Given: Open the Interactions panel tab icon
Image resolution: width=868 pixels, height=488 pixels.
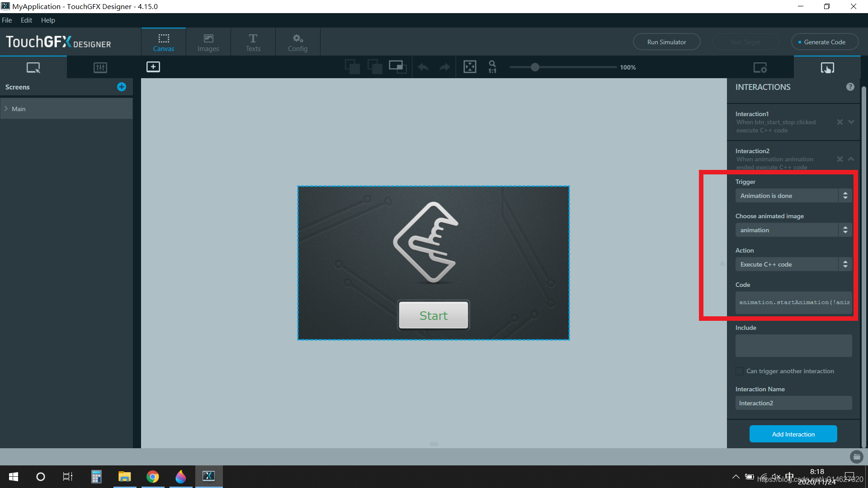Looking at the screenshot, I should pos(827,68).
